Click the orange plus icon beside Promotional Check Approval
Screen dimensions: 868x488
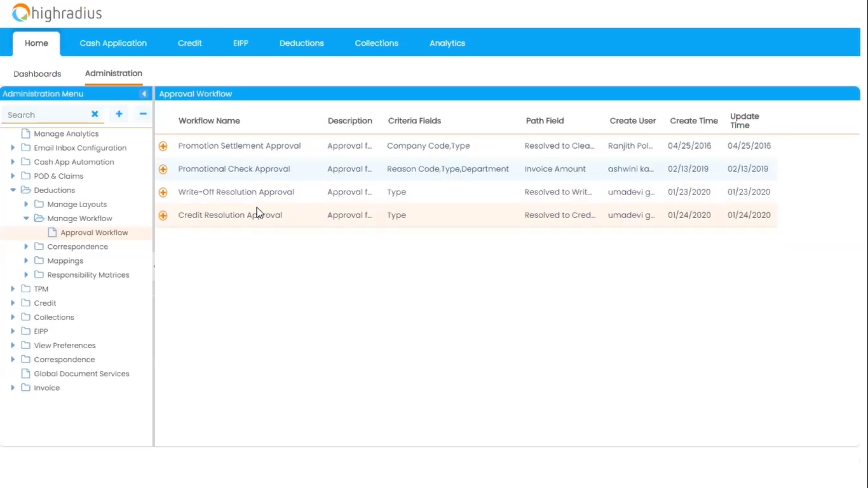click(x=163, y=168)
